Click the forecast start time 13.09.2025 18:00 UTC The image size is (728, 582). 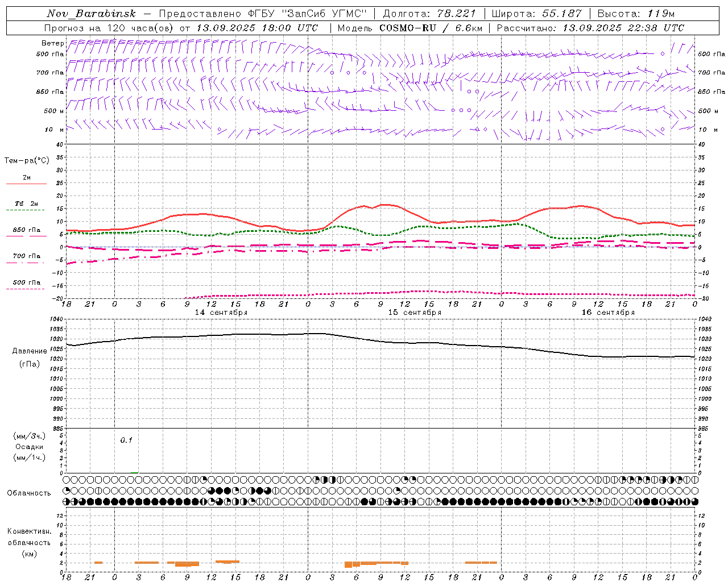[257, 28]
